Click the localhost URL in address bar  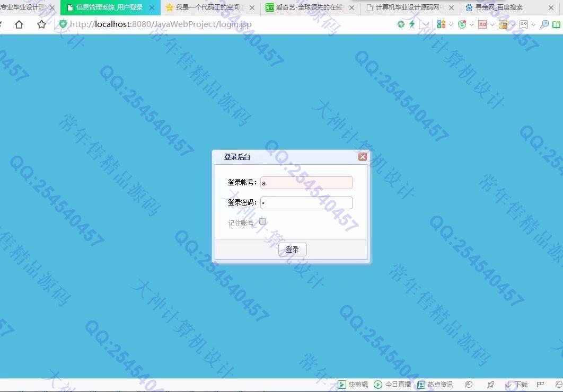tap(161, 24)
